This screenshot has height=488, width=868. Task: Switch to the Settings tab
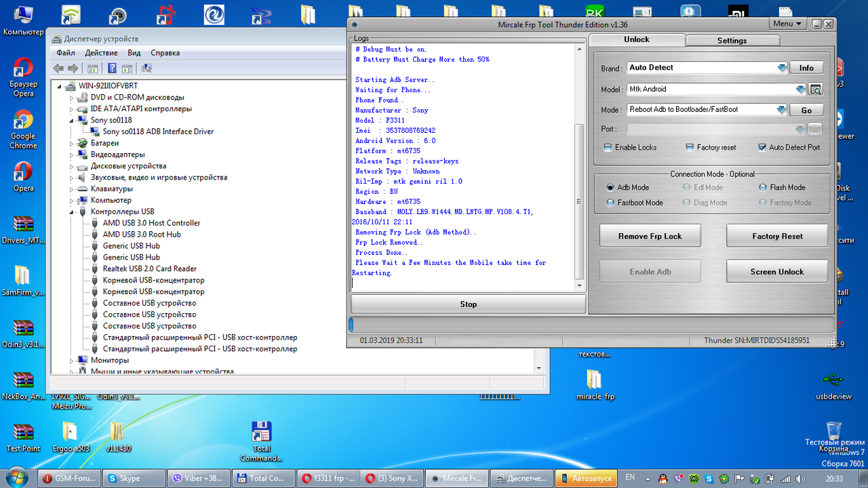tap(732, 40)
